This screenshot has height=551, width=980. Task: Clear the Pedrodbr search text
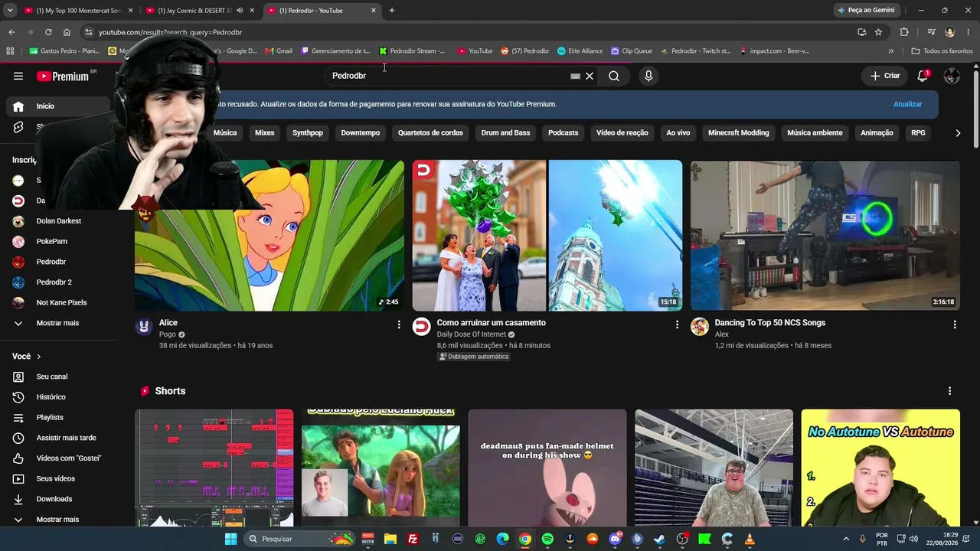590,76
